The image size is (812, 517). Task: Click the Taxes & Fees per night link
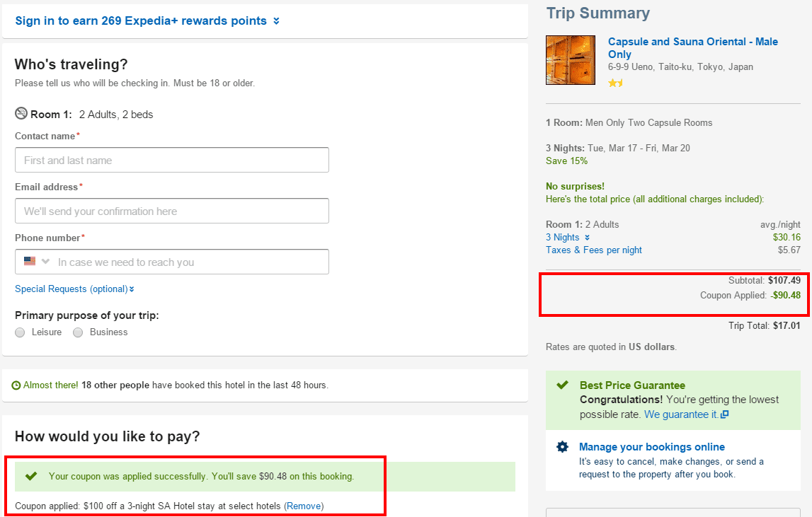click(x=594, y=250)
